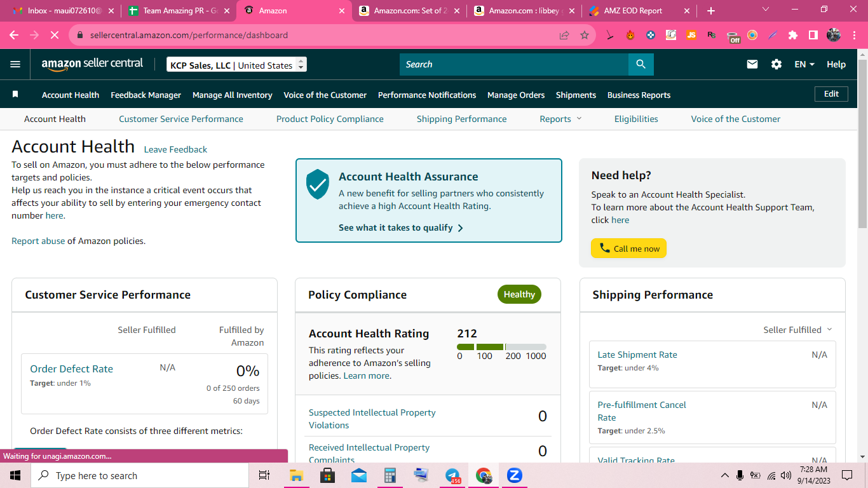Open Windows Start menu
The width and height of the screenshot is (868, 488).
(x=15, y=475)
